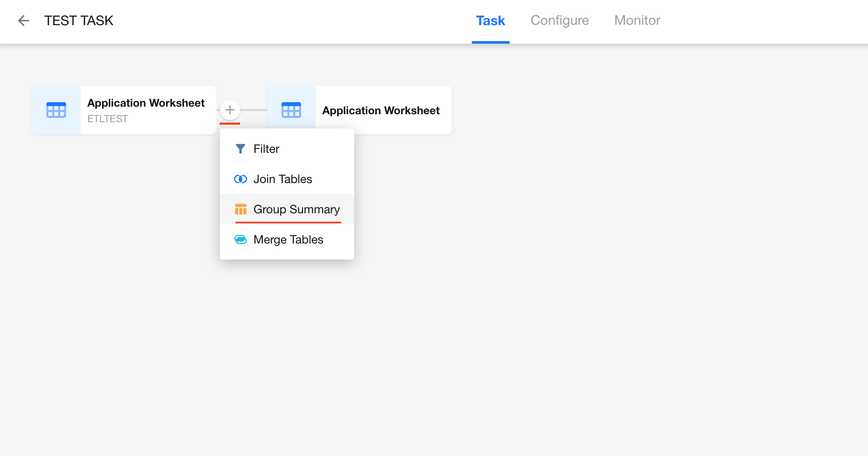The height and width of the screenshot is (456, 868).
Task: Click the connector line between nodes
Action: click(254, 110)
